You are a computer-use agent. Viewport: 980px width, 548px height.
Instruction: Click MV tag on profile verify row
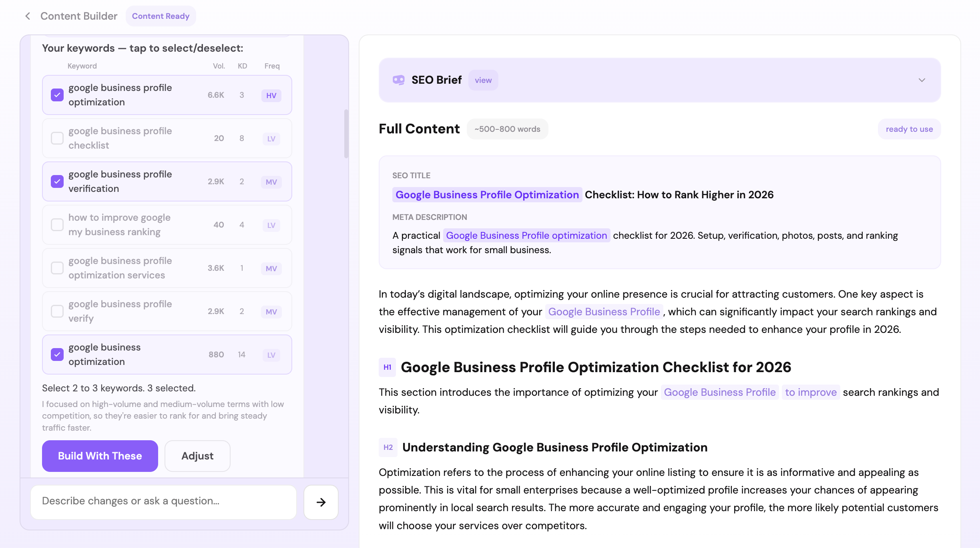271,312
